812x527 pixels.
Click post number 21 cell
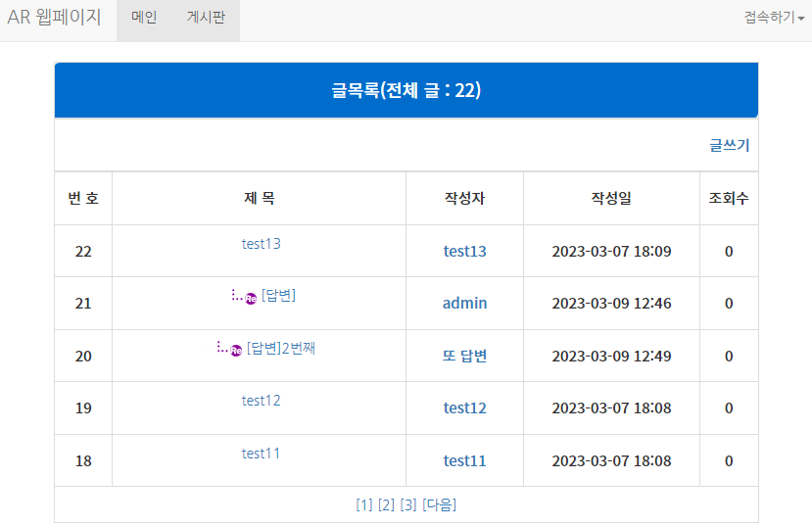[83, 303]
